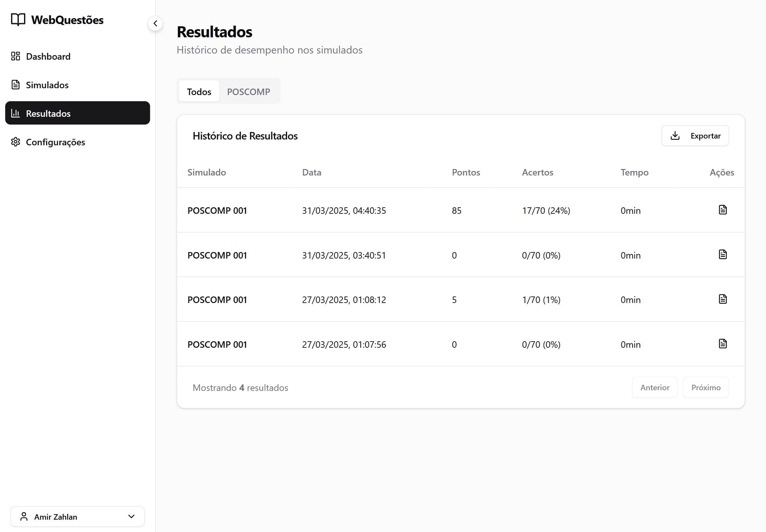Go to the next page with Próximo
Screen dimensions: 766x532
click(x=705, y=387)
